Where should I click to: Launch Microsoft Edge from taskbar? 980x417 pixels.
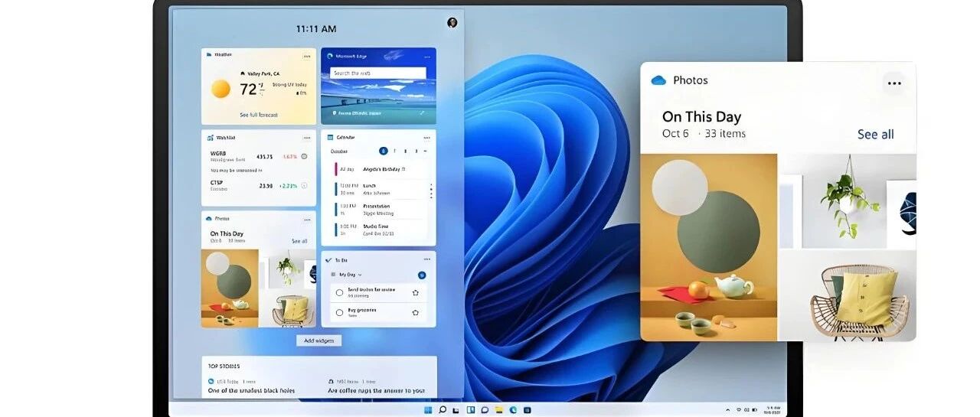click(513, 410)
